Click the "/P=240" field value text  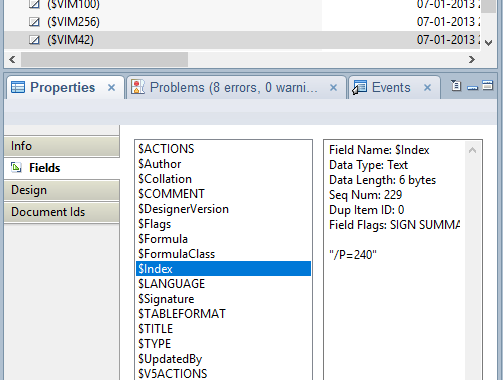[x=353, y=255]
